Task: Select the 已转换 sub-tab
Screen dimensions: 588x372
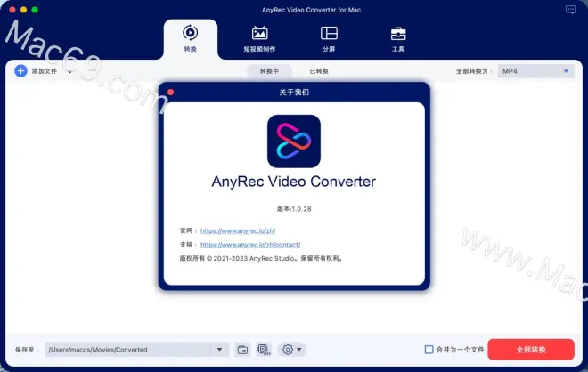Action: [x=319, y=71]
